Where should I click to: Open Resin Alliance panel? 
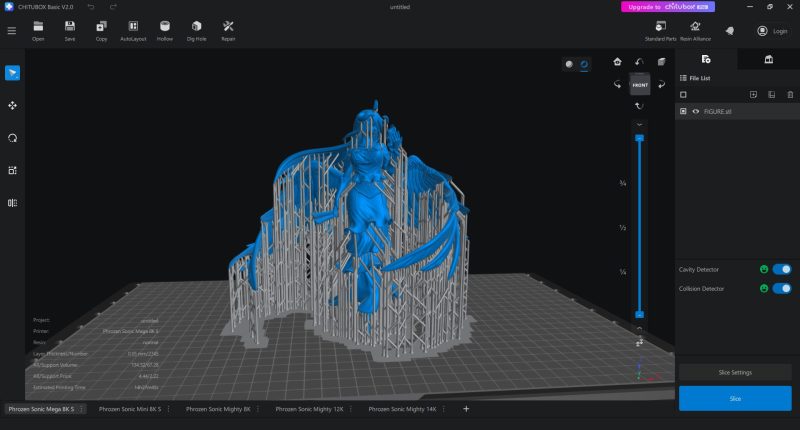tap(695, 31)
